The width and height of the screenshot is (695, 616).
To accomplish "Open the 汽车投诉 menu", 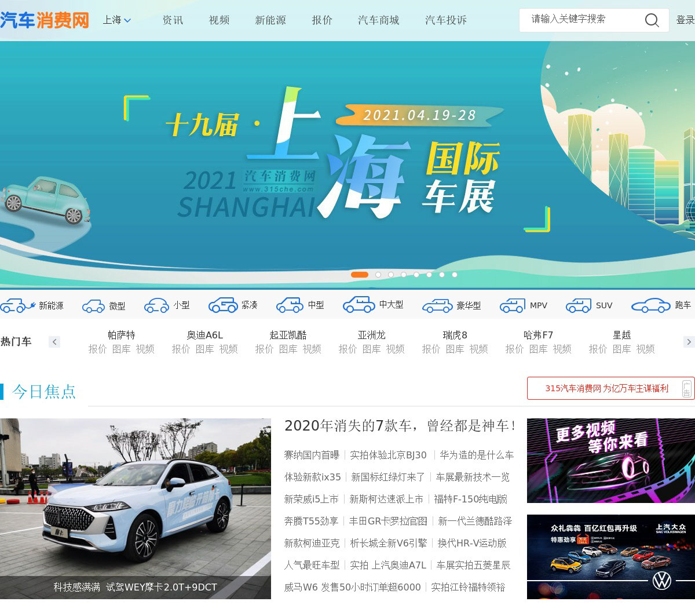I will [446, 20].
